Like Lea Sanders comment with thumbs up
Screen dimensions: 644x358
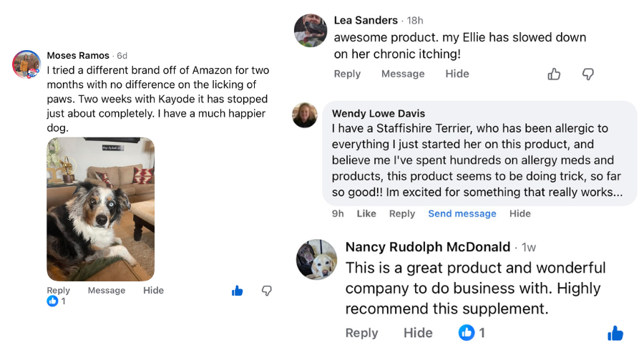554,74
